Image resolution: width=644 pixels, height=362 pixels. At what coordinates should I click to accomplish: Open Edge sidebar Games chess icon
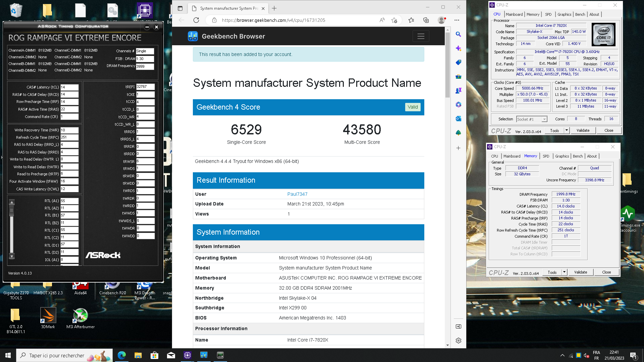pyautogui.click(x=458, y=90)
